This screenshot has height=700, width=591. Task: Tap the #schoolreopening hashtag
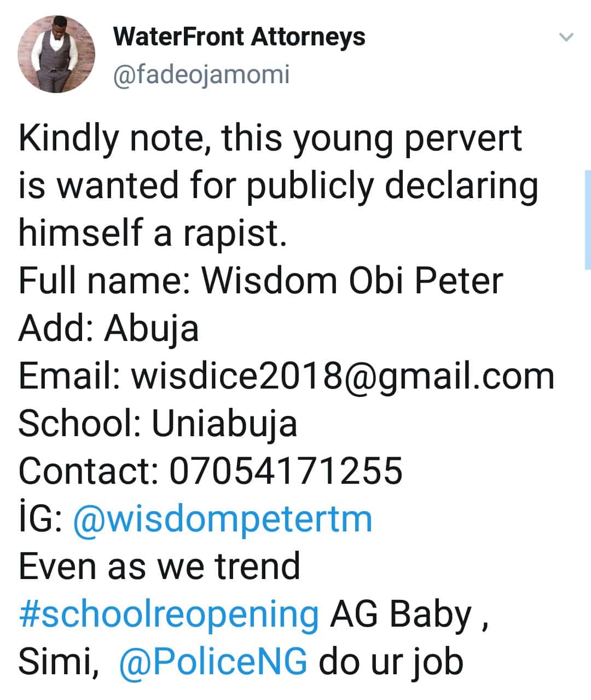[x=169, y=614]
